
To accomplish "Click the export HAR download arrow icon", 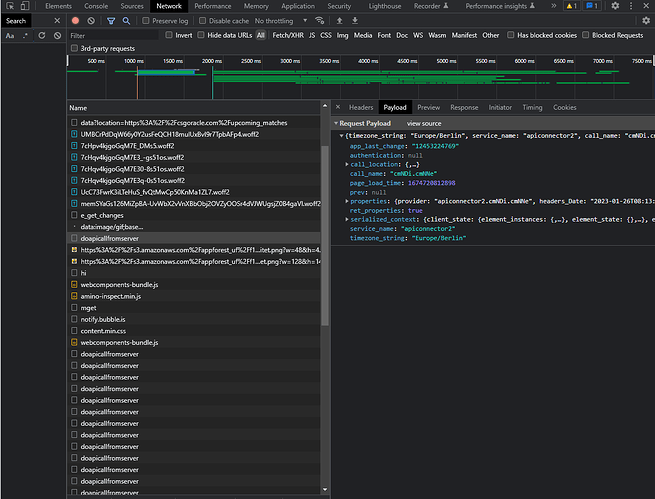I will (x=354, y=20).
